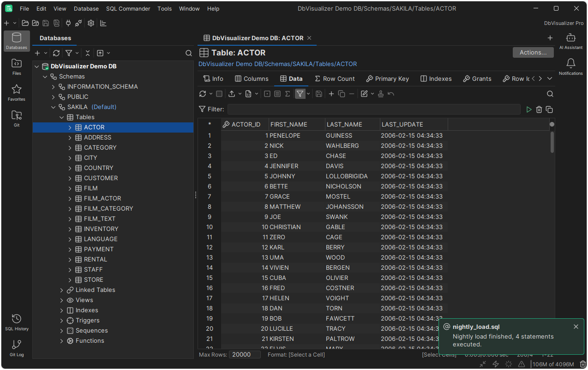This screenshot has height=370, width=588.
Task: Open the Databases sidebar panel
Action: 17,41
